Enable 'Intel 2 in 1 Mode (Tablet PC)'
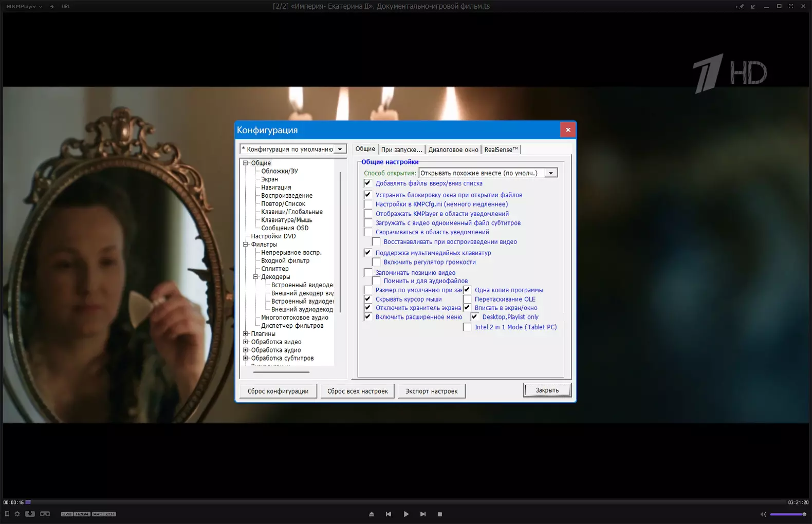This screenshot has width=812, height=524. coord(467,327)
